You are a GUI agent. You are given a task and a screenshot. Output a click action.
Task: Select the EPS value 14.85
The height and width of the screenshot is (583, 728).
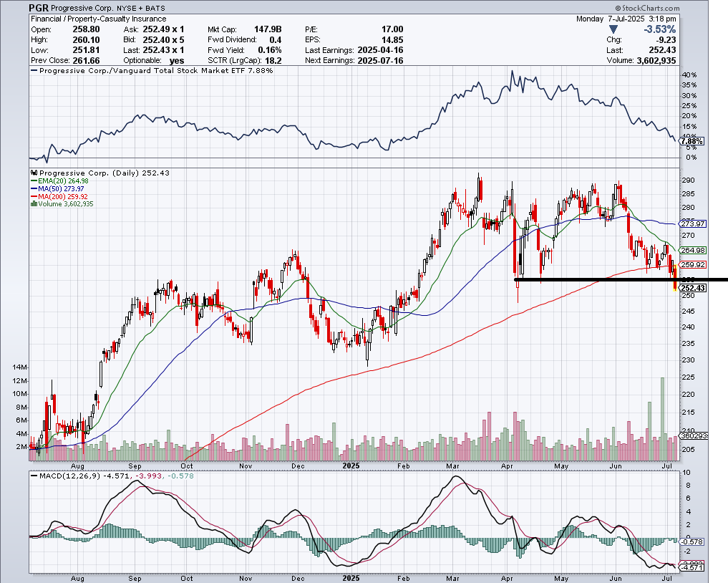tap(392, 40)
